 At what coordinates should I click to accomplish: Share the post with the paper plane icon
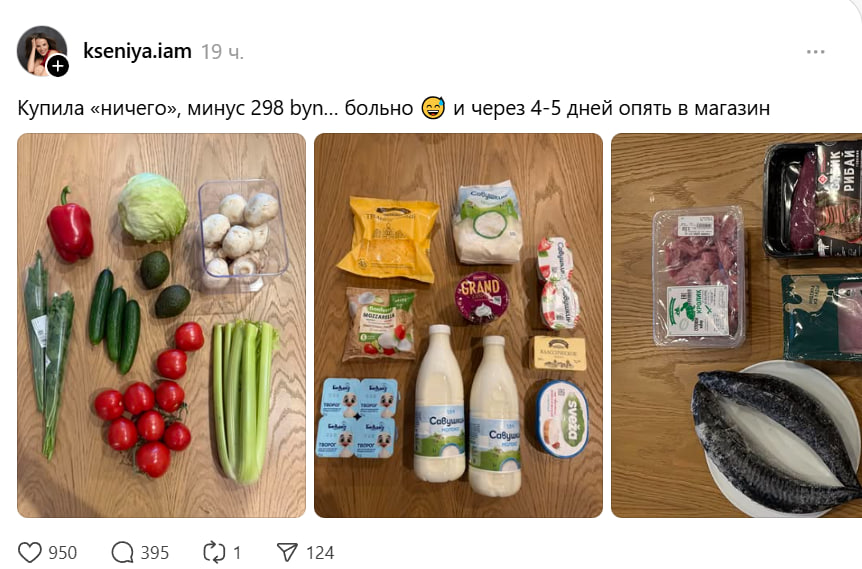pyautogui.click(x=287, y=553)
